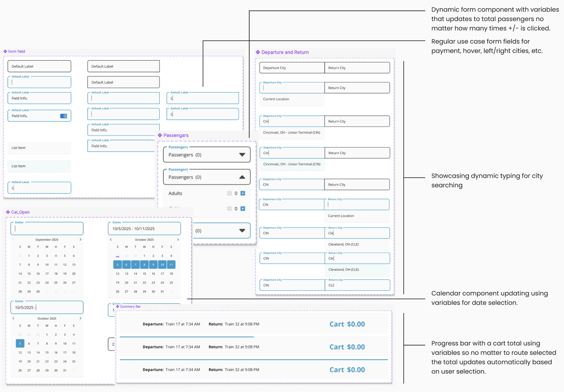
Task: Decrease Adults count with the minus button
Action: pos(230,193)
